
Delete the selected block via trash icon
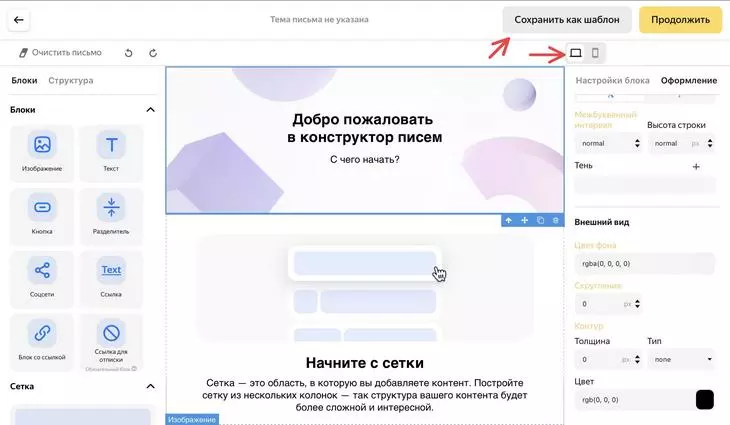(555, 220)
